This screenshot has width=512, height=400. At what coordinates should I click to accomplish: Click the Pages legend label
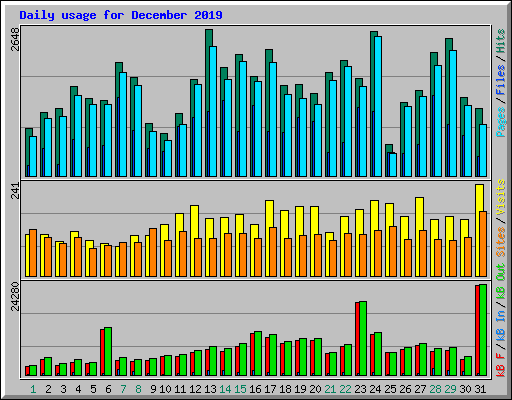pyautogui.click(x=501, y=122)
